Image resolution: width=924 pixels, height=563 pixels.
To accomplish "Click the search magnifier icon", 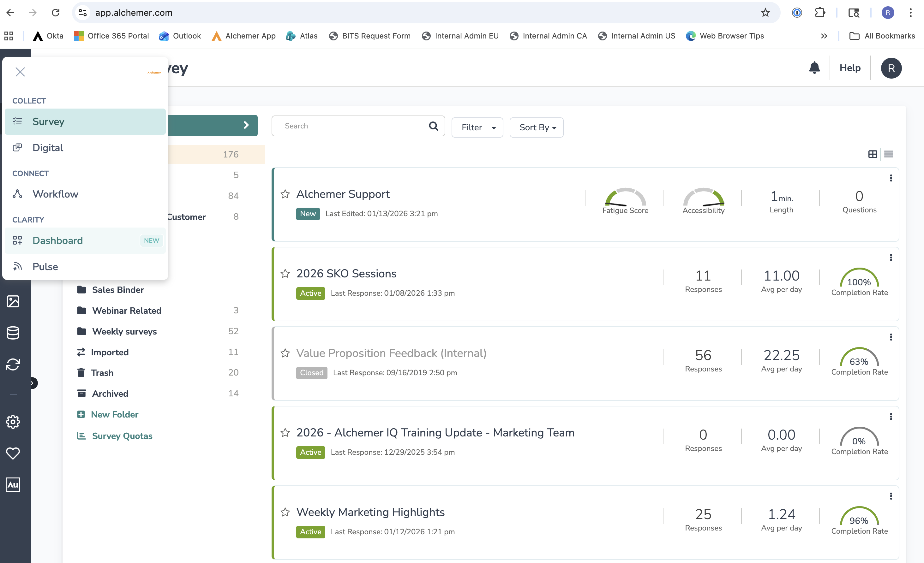I will [x=434, y=126].
